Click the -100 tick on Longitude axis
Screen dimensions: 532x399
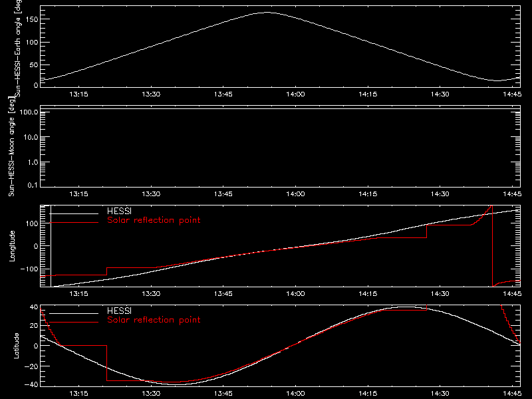tap(29, 269)
